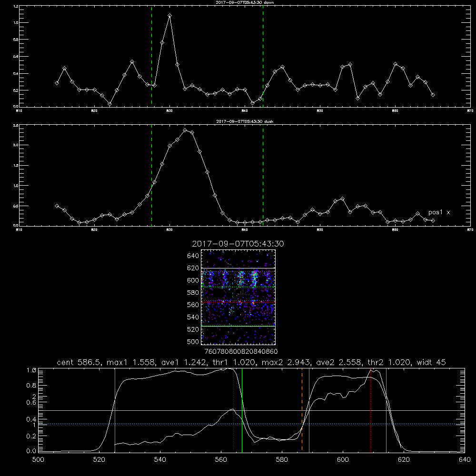Click the '580' y-axis label beside the spectrogram image
476x476 pixels.
point(193,292)
